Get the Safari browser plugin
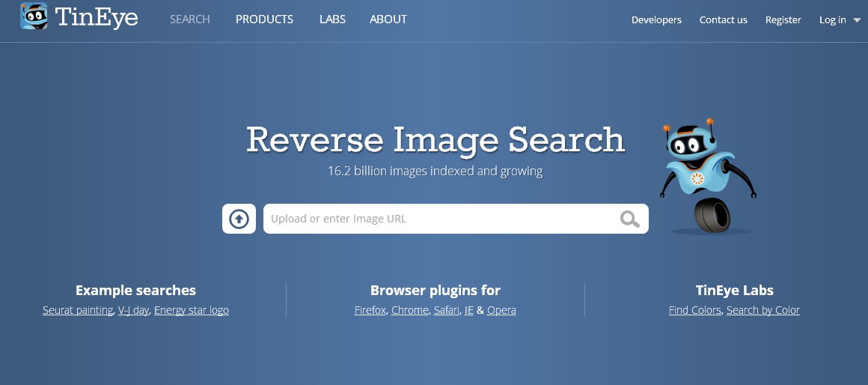This screenshot has width=868, height=385. [446, 310]
